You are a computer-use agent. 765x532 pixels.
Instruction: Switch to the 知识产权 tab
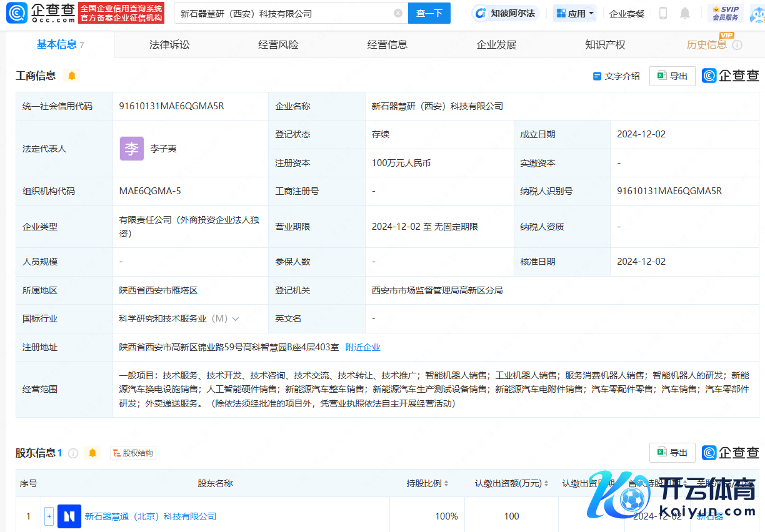tap(605, 44)
